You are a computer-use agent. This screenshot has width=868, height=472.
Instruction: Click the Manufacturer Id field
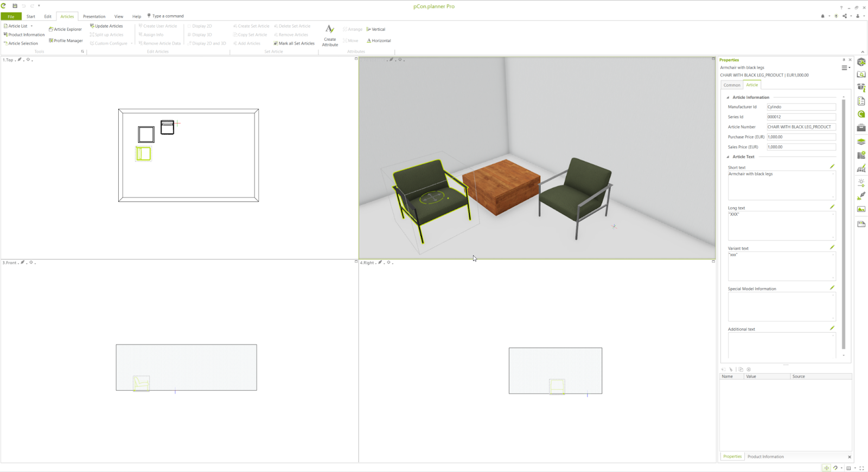[x=801, y=107]
